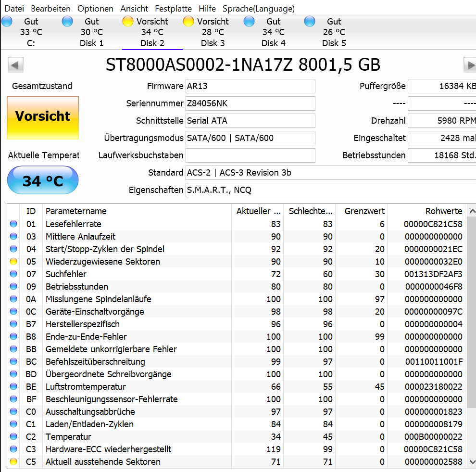The height and width of the screenshot is (472, 476).
Task: Click yellow status orb for Disk 2
Action: point(128,21)
